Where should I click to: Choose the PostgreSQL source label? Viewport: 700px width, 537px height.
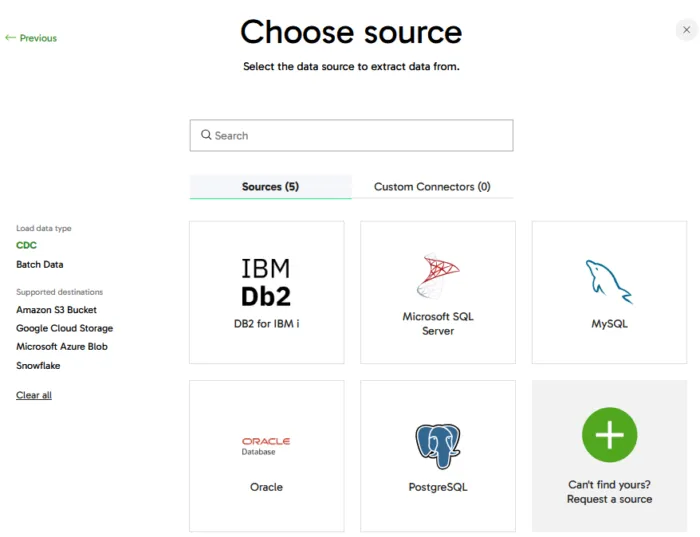[438, 487]
